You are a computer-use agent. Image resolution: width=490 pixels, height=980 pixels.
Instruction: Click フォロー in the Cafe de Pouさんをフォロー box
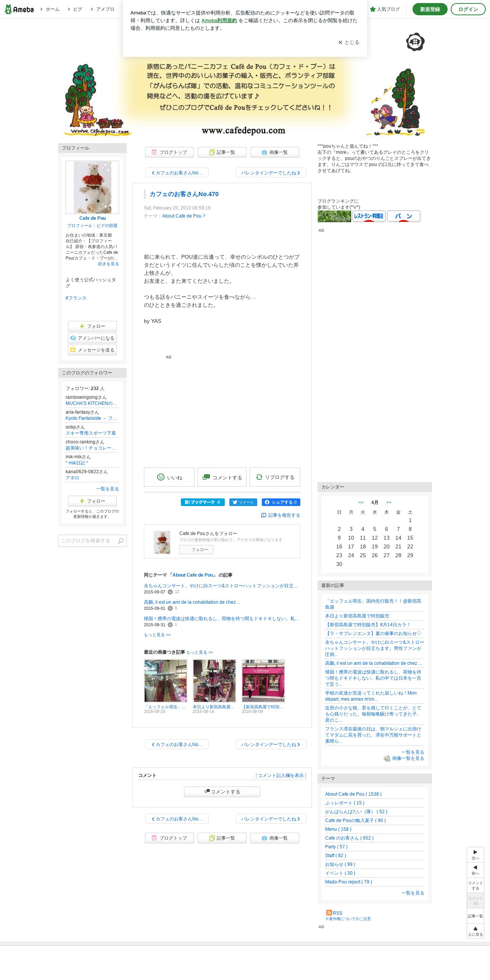tap(196, 550)
